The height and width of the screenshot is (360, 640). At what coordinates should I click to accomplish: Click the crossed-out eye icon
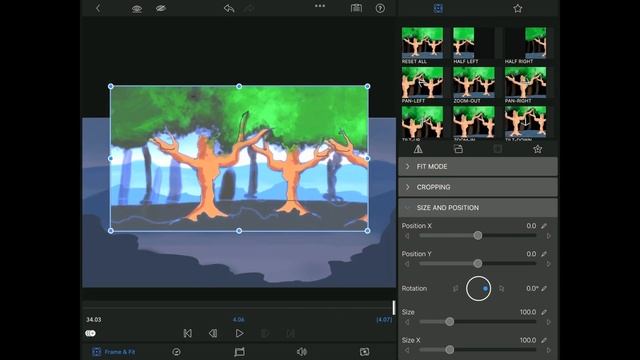tap(161, 8)
